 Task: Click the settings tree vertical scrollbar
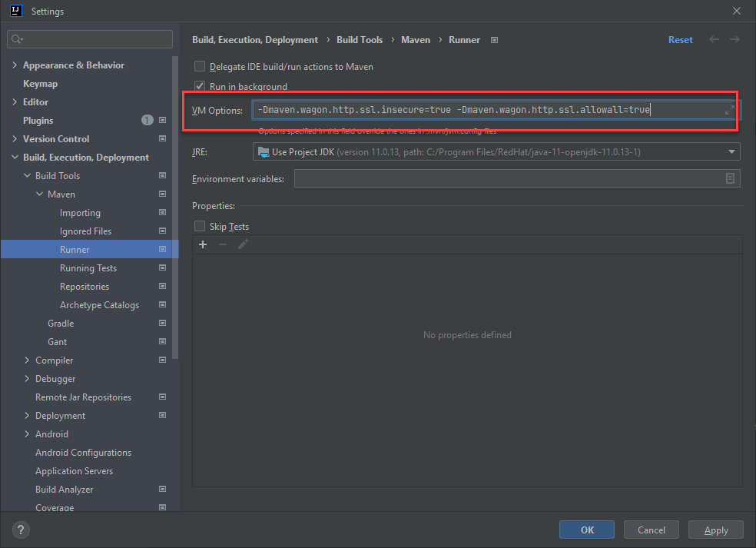pos(175,208)
